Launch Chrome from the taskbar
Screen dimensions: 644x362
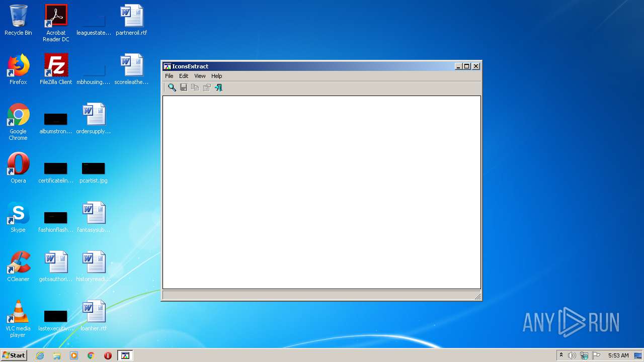91,355
